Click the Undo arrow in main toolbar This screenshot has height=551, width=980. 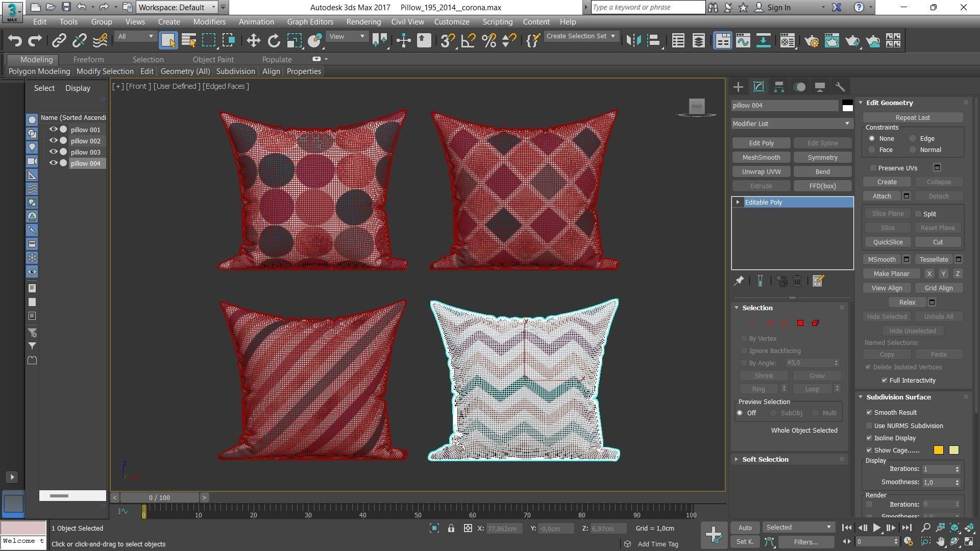point(15,40)
